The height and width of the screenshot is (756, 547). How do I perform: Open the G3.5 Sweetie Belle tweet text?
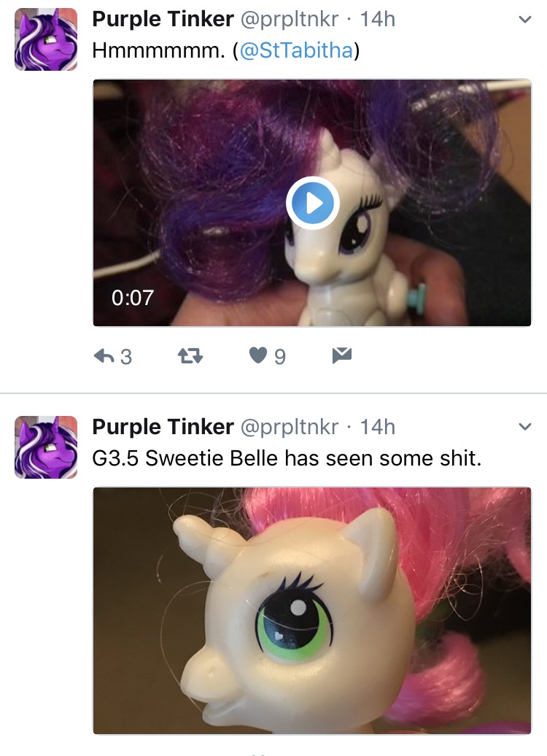(x=287, y=458)
